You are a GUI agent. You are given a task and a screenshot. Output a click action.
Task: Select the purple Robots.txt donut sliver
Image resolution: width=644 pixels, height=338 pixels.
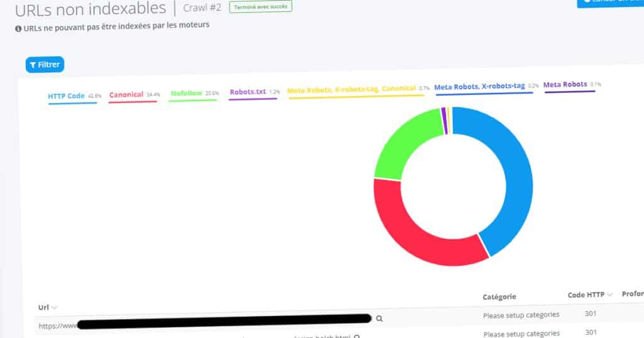(443, 121)
